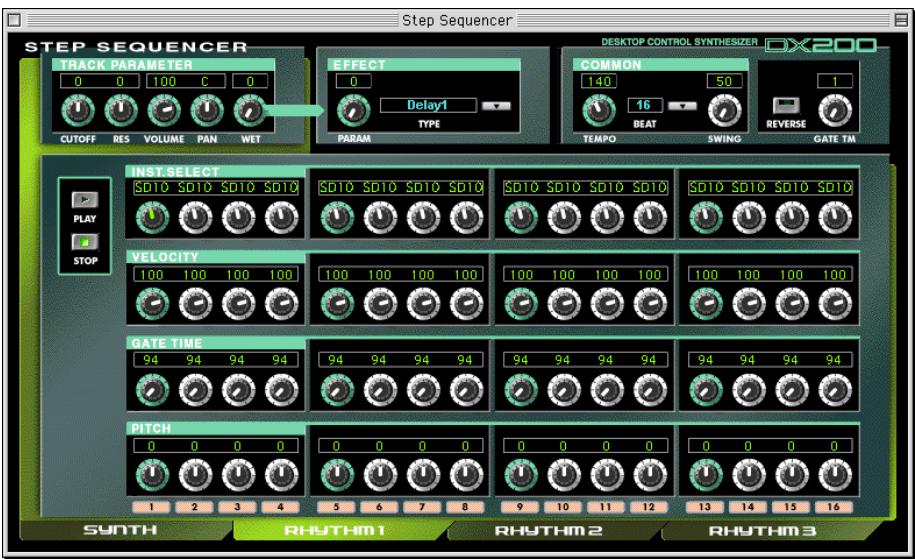915x559 pixels.
Task: Toggle step 8 button
Action: 465,507
